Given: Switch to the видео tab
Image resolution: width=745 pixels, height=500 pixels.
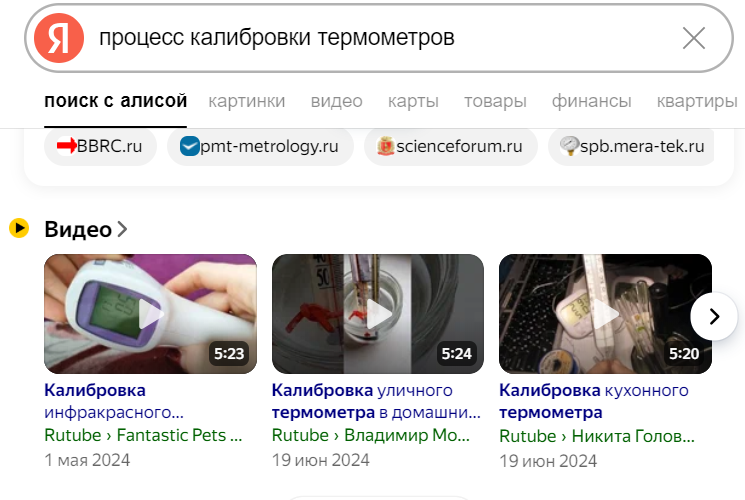Looking at the screenshot, I should 336,101.
